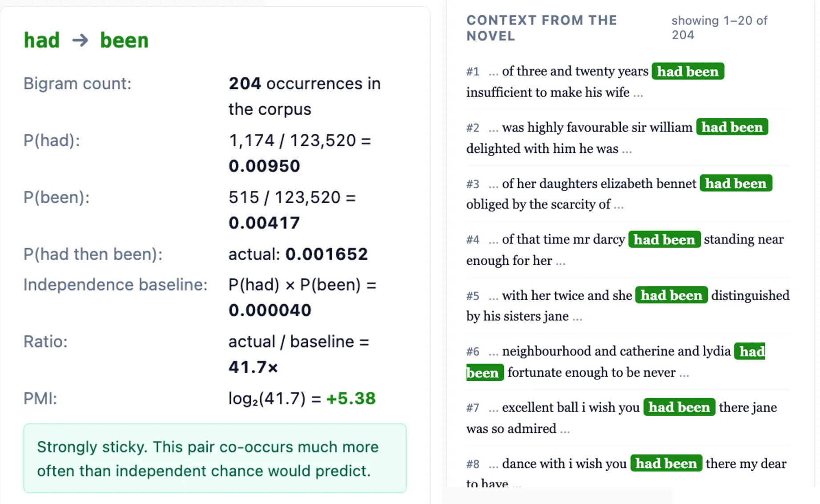820x504 pixels.
Task: Click the green "had" word in the title
Action: pyautogui.click(x=41, y=40)
